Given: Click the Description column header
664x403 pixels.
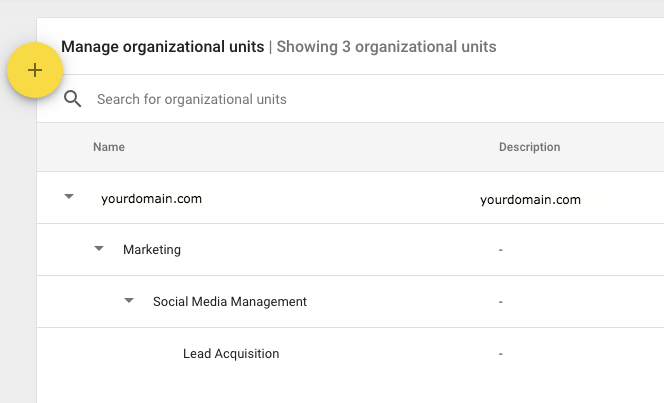Looking at the screenshot, I should (529, 147).
